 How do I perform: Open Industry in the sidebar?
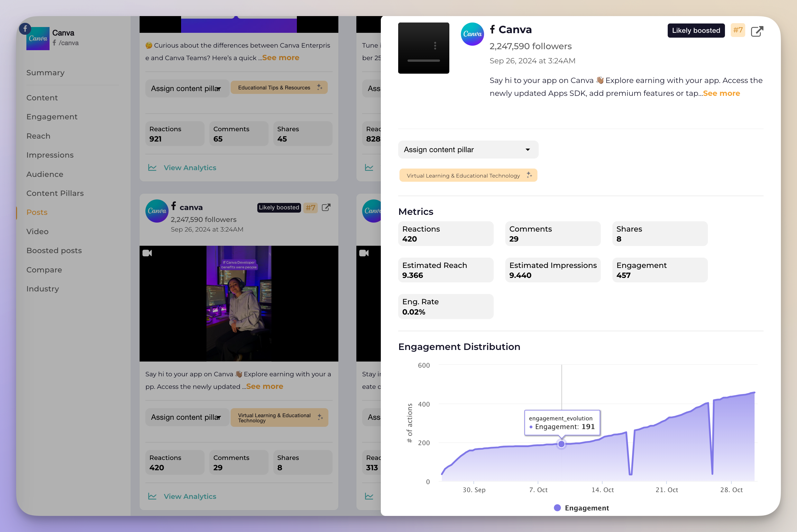coord(43,289)
